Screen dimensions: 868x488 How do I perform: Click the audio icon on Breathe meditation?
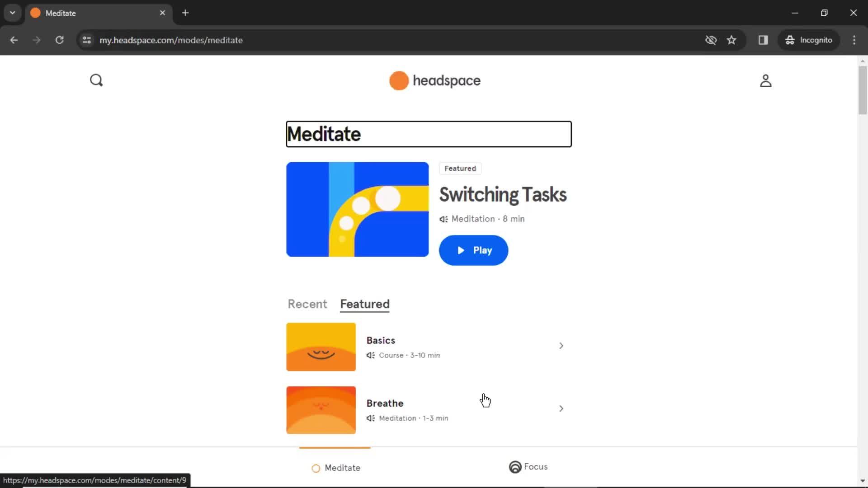pos(370,418)
